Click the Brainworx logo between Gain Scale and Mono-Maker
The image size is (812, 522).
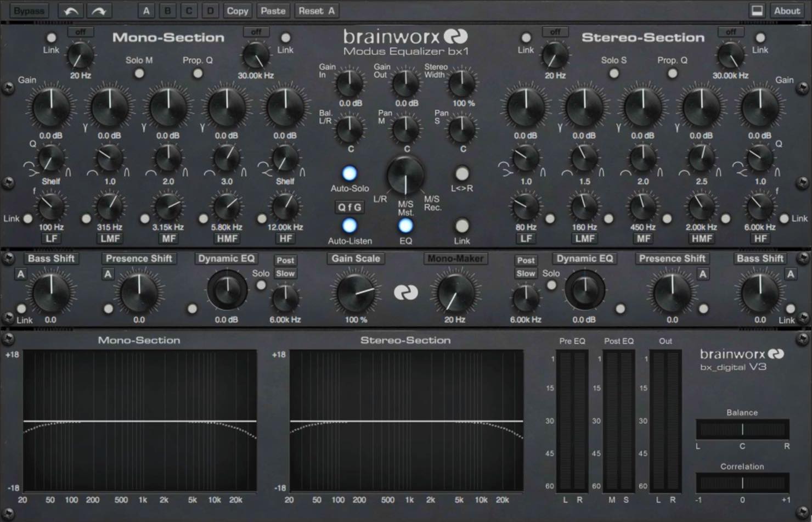click(406, 293)
